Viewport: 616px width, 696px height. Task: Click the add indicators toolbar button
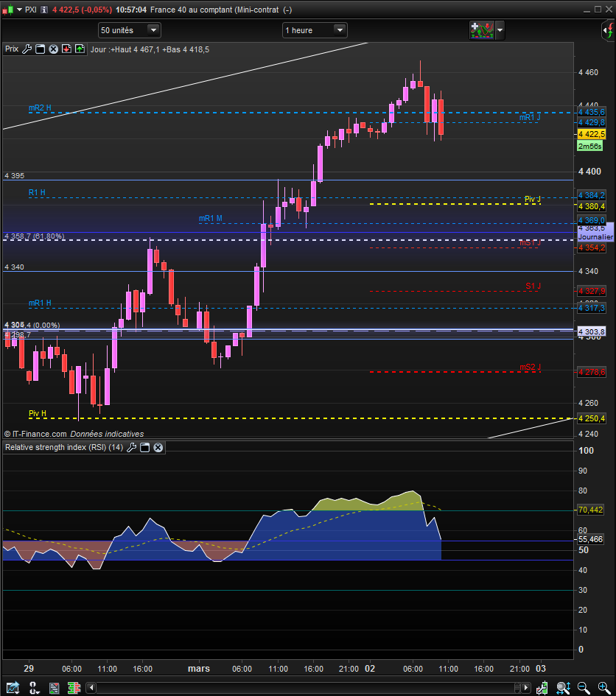(x=482, y=30)
